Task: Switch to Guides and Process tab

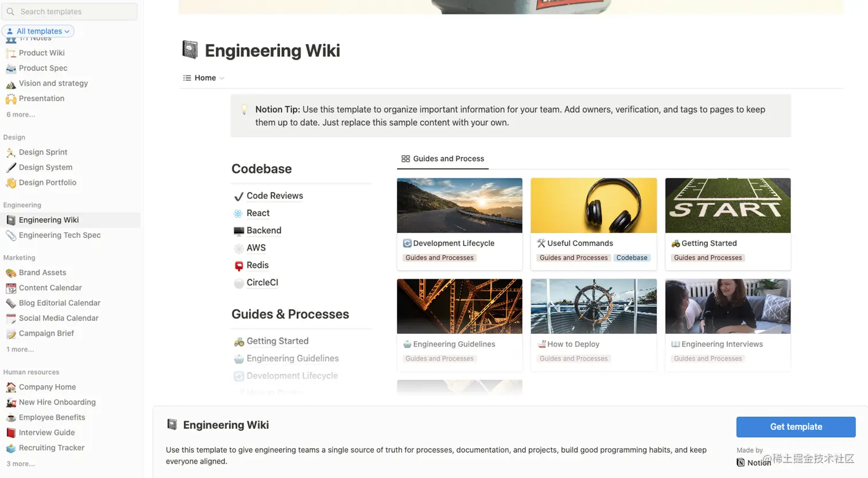Action: tap(443, 159)
